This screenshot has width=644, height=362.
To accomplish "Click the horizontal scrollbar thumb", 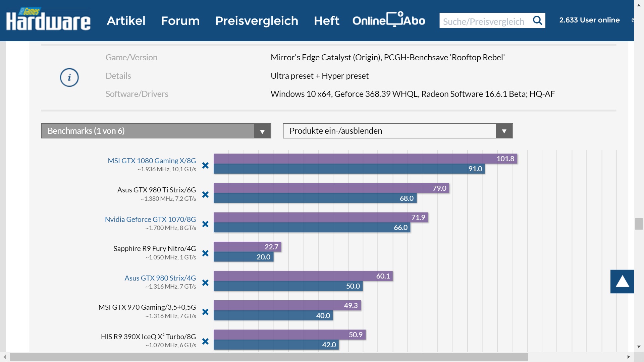I will 268,357.
